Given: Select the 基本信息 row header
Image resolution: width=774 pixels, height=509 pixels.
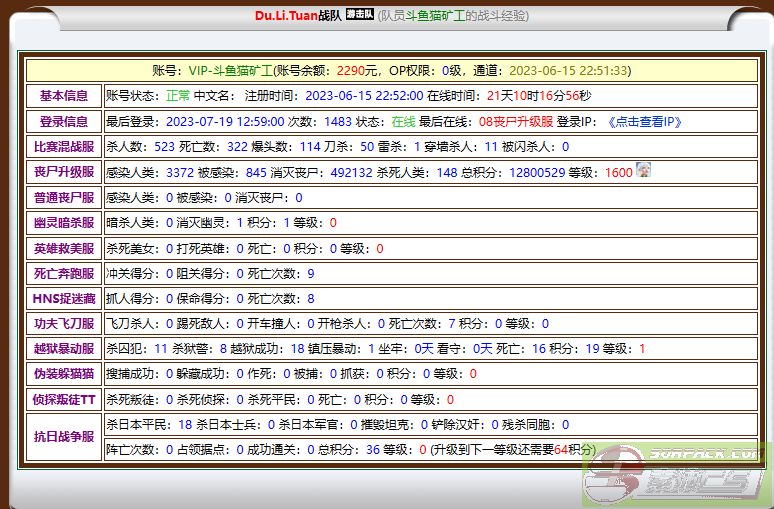Looking at the screenshot, I should tap(64, 96).
